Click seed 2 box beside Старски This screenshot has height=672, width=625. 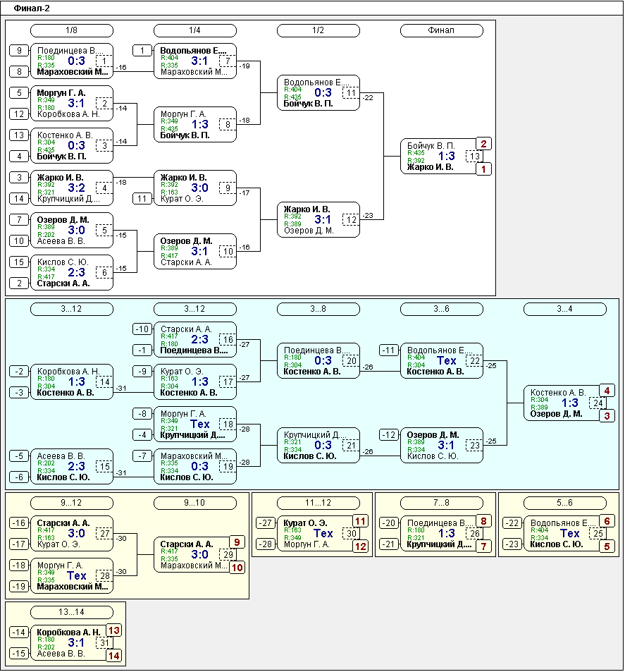tap(19, 283)
